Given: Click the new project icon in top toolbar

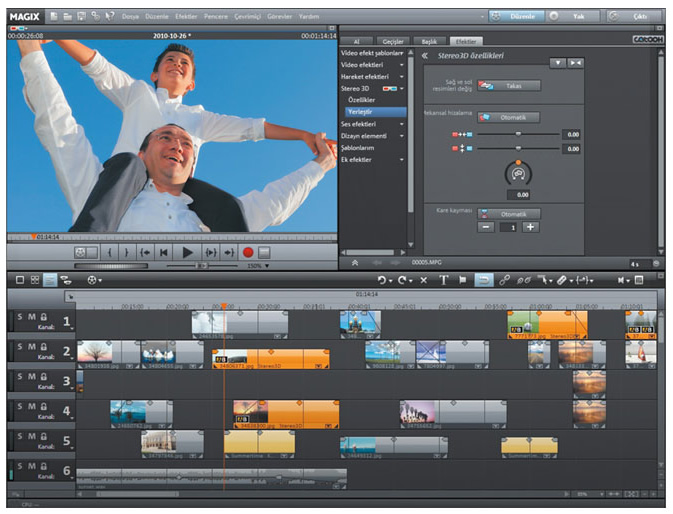Looking at the screenshot, I should coord(54,16).
